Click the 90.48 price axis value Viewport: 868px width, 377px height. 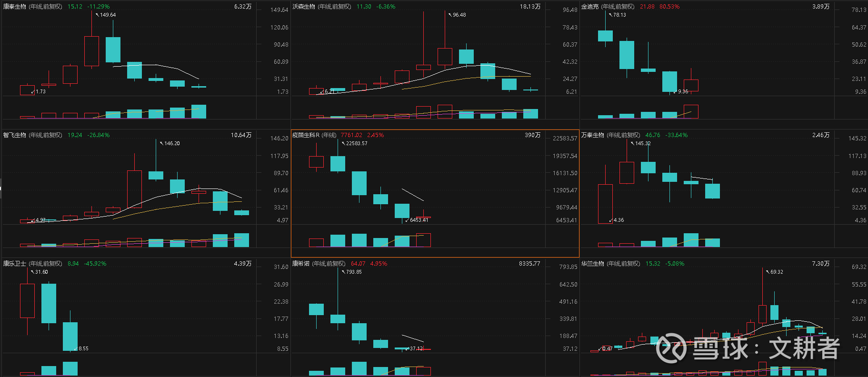click(281, 45)
